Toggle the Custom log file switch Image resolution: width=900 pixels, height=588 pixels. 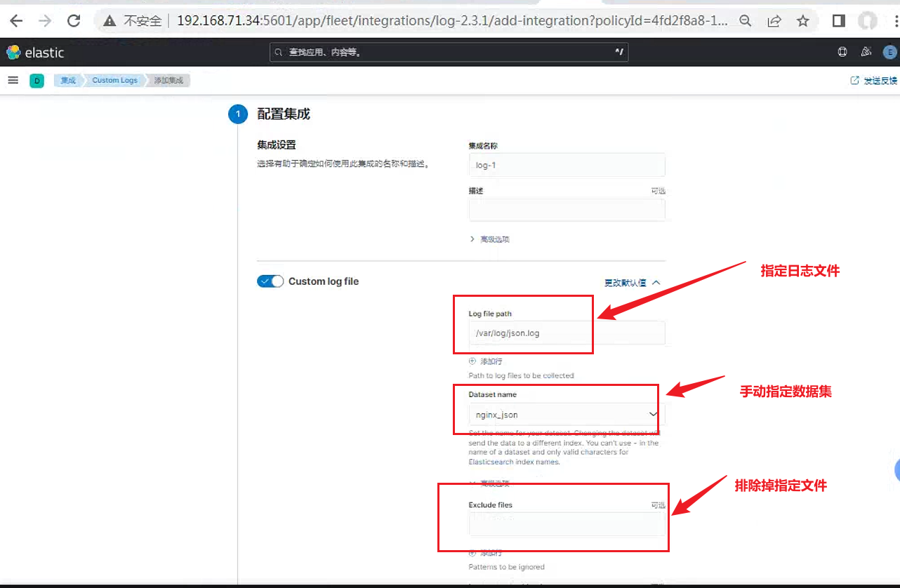tap(270, 281)
